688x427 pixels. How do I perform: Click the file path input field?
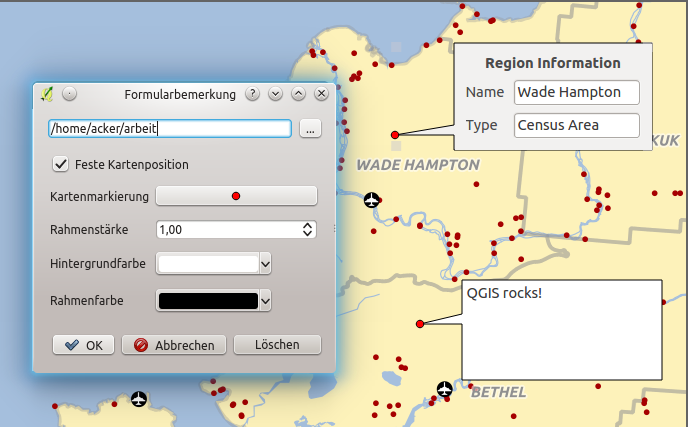(169, 128)
